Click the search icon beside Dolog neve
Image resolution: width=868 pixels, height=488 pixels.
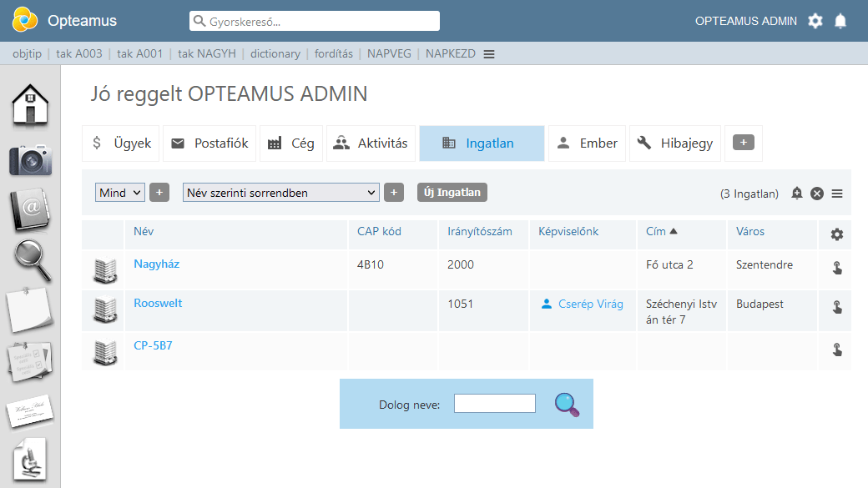pos(567,404)
